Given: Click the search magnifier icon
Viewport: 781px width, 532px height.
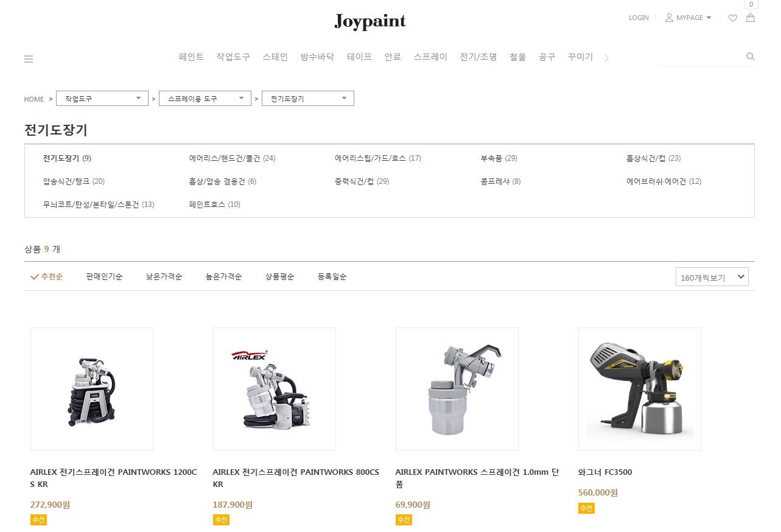Looking at the screenshot, I should 750,57.
